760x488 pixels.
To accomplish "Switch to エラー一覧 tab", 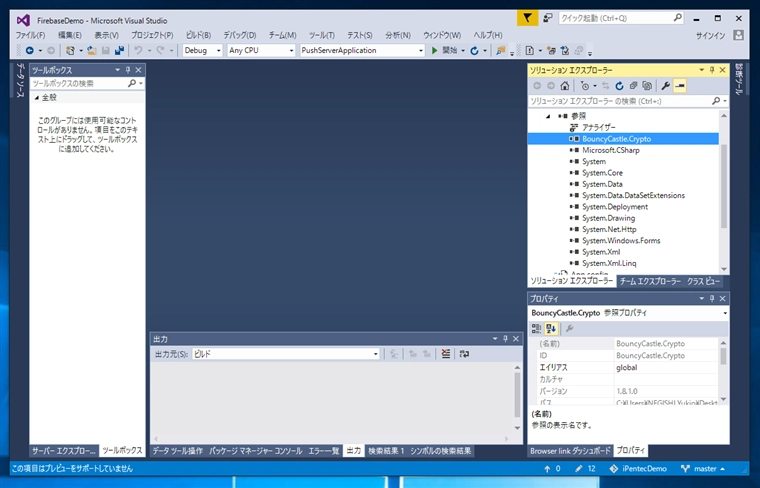I will tap(324, 451).
